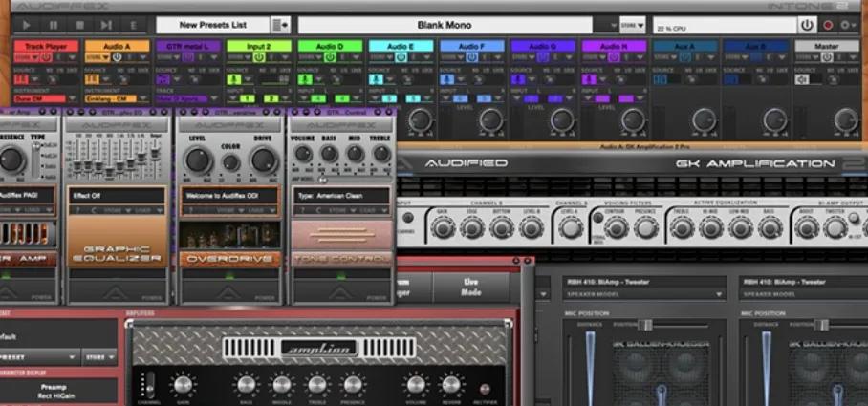This screenshot has width=868, height=406.
Task: Click the GK Amplification Gain knob
Action: 444,227
